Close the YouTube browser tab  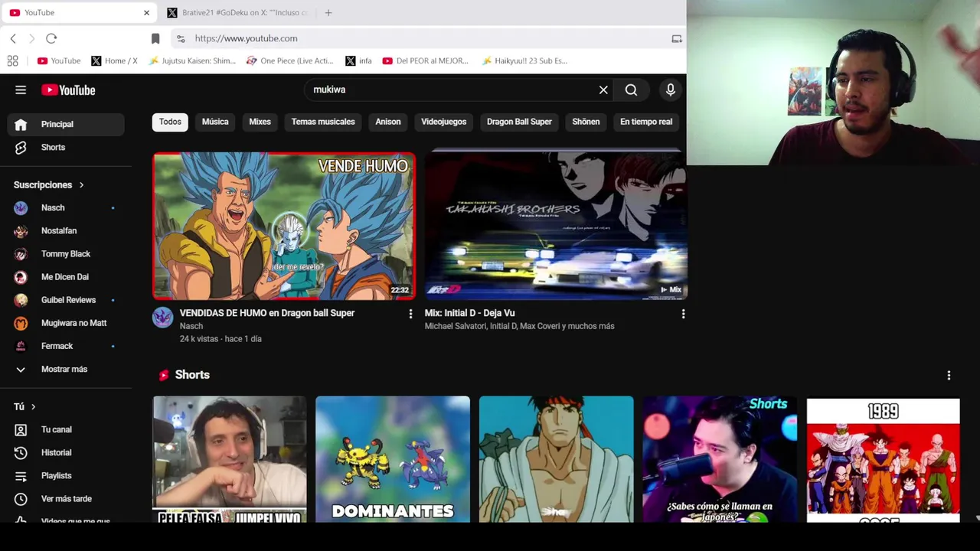coord(146,12)
